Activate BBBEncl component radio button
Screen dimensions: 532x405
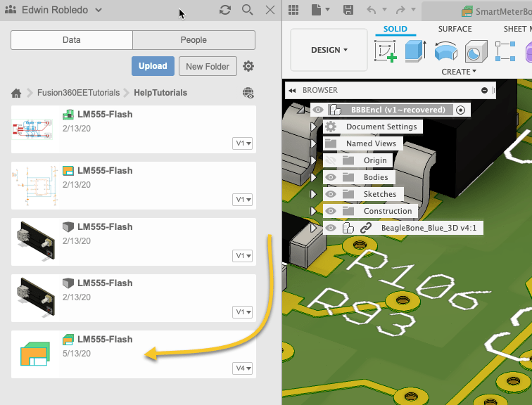[x=460, y=110]
